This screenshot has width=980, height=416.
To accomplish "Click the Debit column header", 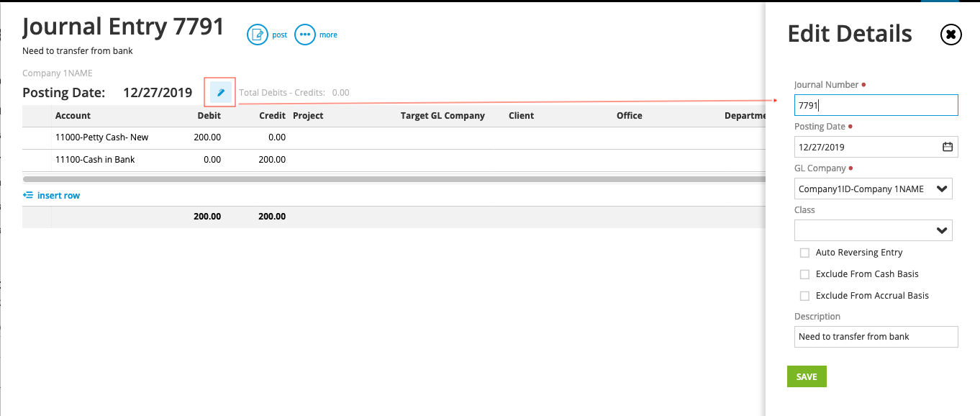I will [x=209, y=115].
